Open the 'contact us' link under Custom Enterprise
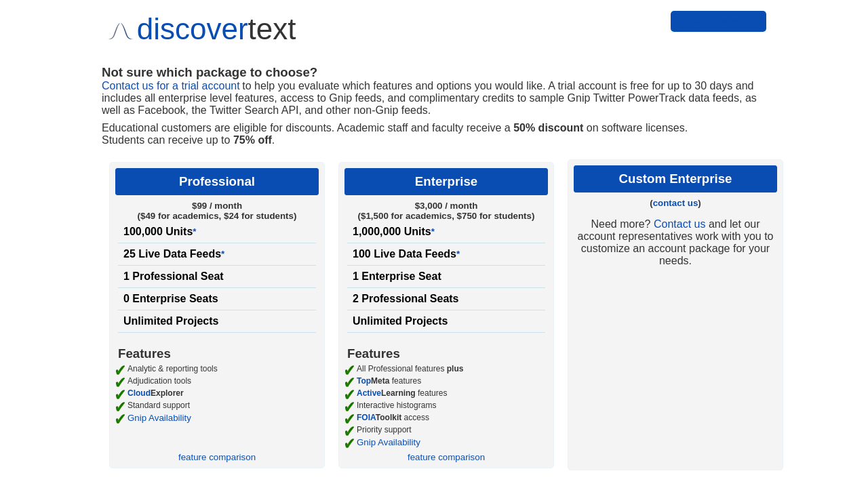Image resolution: width=868 pixels, height=488 pixels. coord(675,203)
